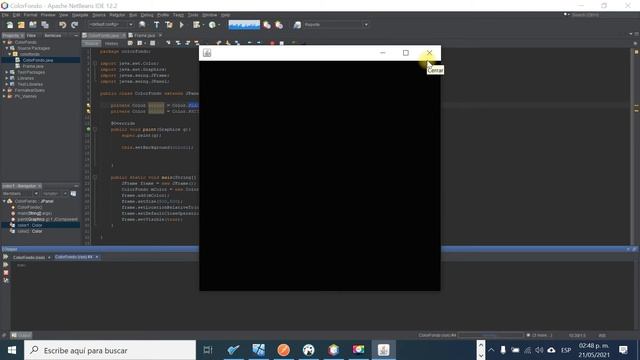Viewport: 640px width, 360px height.
Task: Click the Build Project hammer icon
Action: (x=156, y=25)
